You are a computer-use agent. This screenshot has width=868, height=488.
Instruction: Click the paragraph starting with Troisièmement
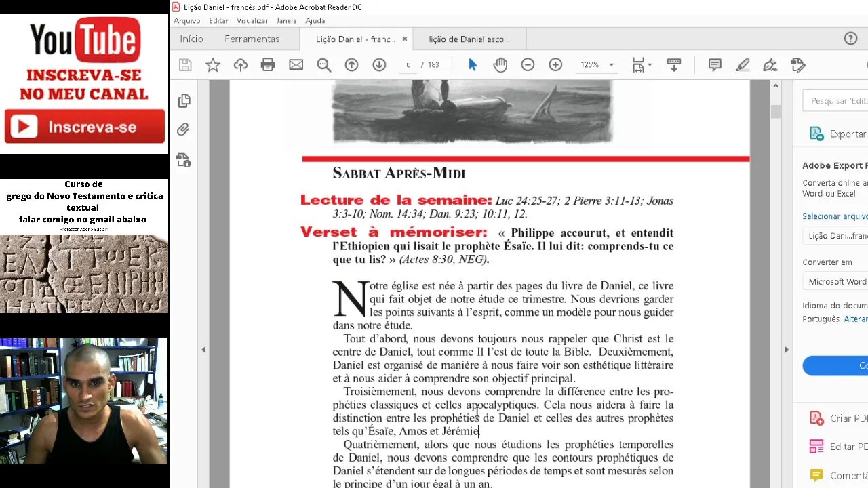[x=502, y=411]
